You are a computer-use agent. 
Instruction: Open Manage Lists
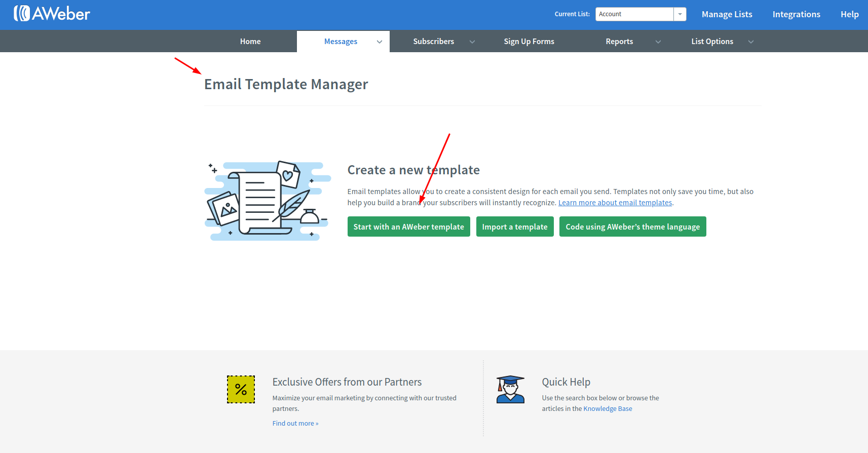[x=727, y=14]
